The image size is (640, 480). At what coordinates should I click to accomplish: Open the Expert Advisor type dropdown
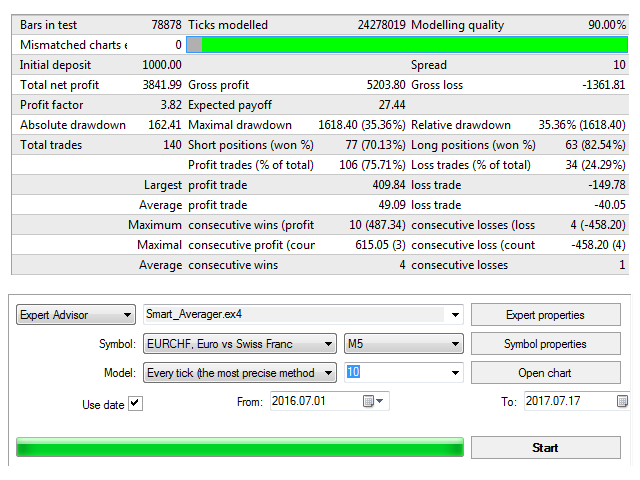[76, 315]
